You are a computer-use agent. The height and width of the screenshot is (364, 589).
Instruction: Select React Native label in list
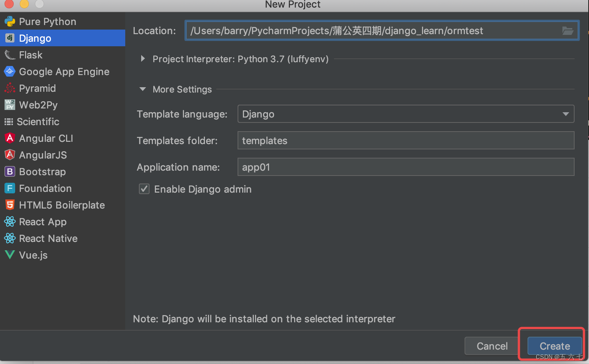pyautogui.click(x=48, y=238)
